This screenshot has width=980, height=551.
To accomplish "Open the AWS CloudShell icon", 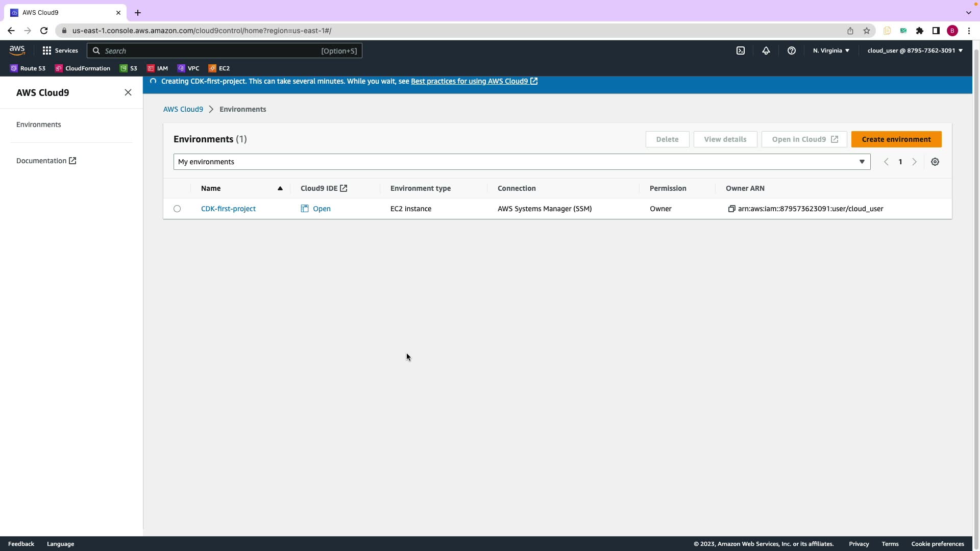I will [740, 51].
